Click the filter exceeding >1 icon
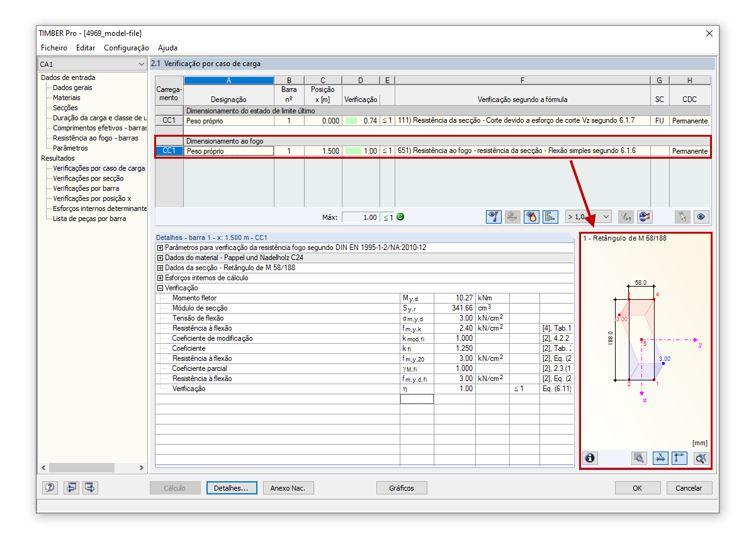 pos(625,217)
